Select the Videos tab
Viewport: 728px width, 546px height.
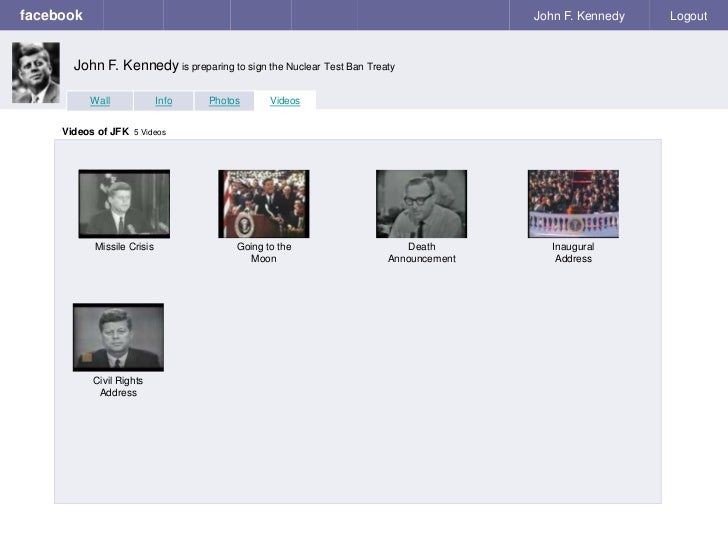click(285, 101)
